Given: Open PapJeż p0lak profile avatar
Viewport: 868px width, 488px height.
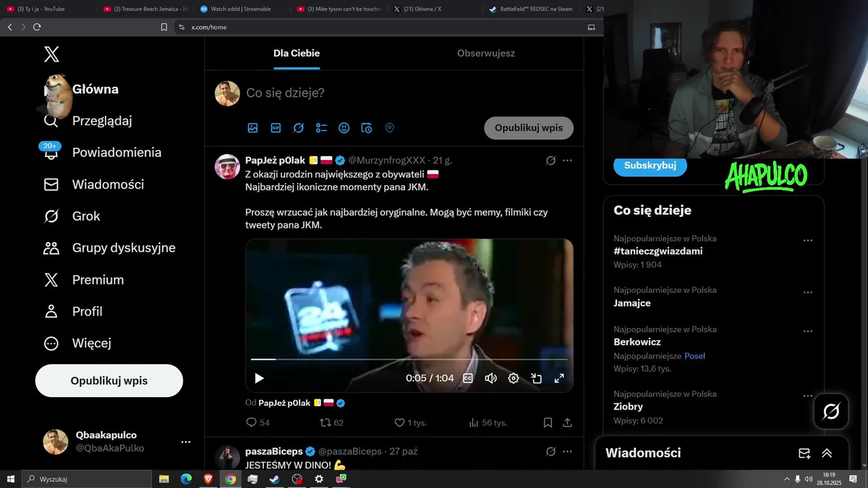Looking at the screenshot, I should (227, 166).
